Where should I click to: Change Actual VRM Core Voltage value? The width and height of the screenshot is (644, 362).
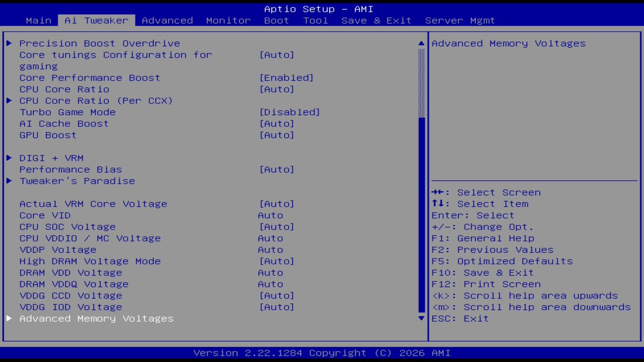click(277, 204)
